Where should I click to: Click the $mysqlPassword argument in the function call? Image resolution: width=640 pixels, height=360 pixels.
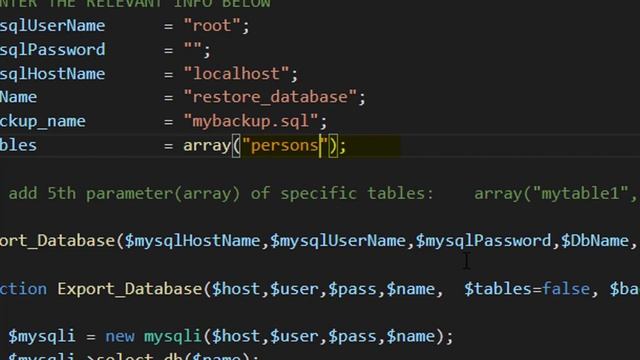(483, 241)
